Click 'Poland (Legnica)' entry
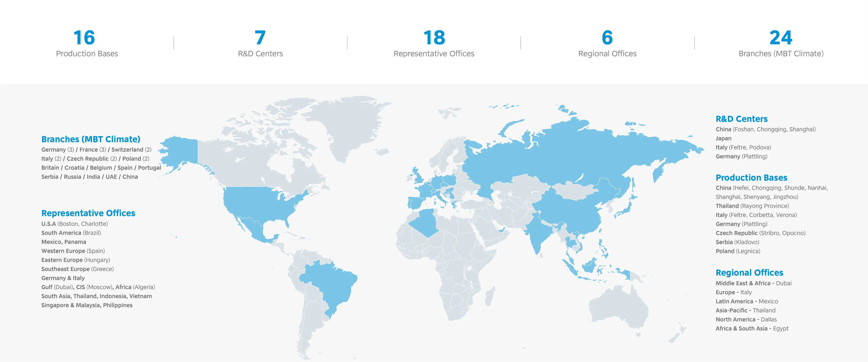Viewport: 868px width, 362px height. point(738,251)
